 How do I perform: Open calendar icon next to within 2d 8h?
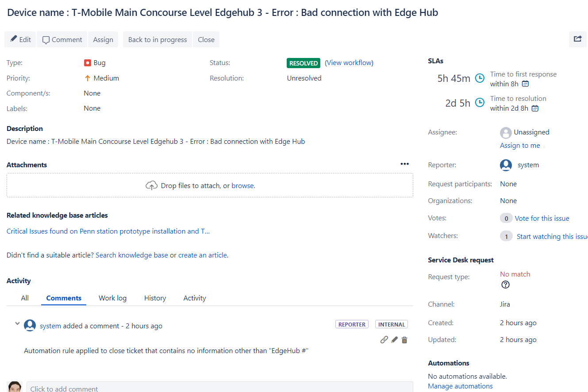point(535,108)
